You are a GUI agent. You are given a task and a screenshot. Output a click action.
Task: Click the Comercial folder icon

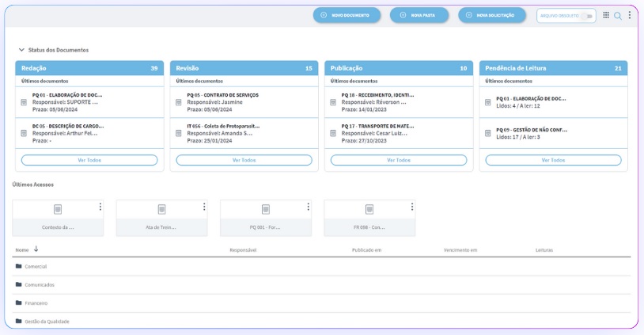click(x=19, y=266)
